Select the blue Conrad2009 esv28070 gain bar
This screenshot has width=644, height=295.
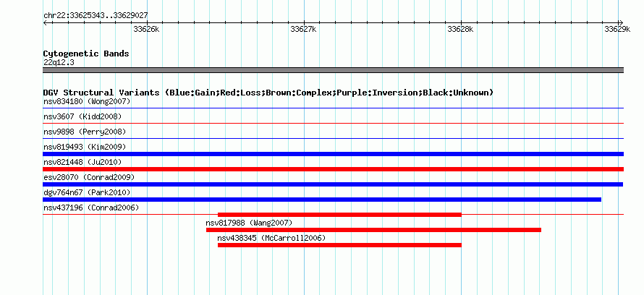click(333, 184)
